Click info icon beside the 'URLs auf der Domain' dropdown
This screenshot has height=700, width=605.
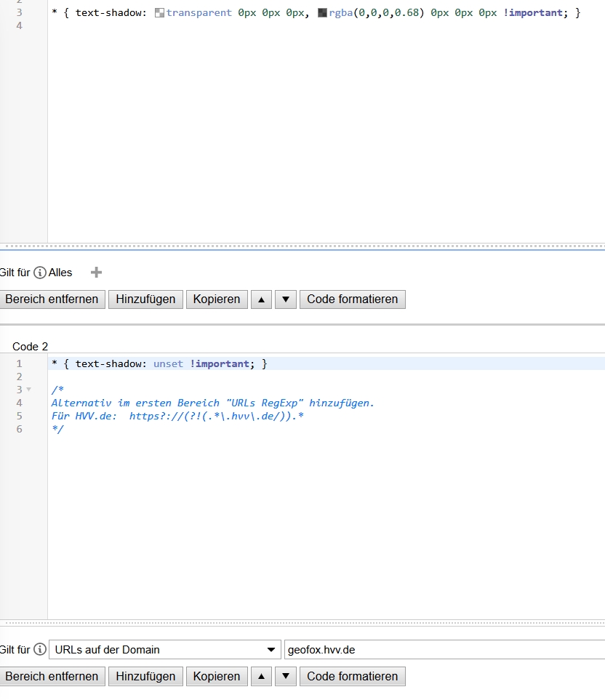pyautogui.click(x=40, y=649)
